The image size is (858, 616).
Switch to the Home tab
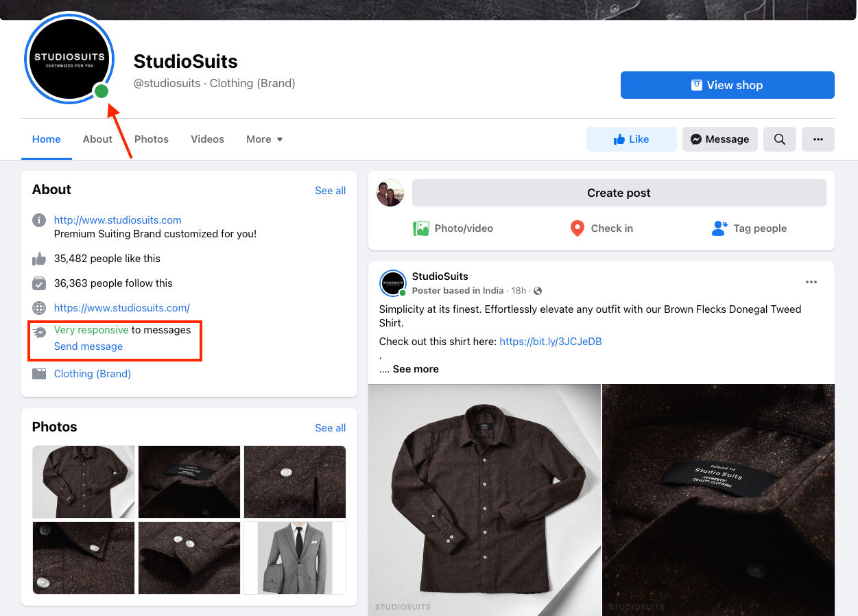(47, 139)
